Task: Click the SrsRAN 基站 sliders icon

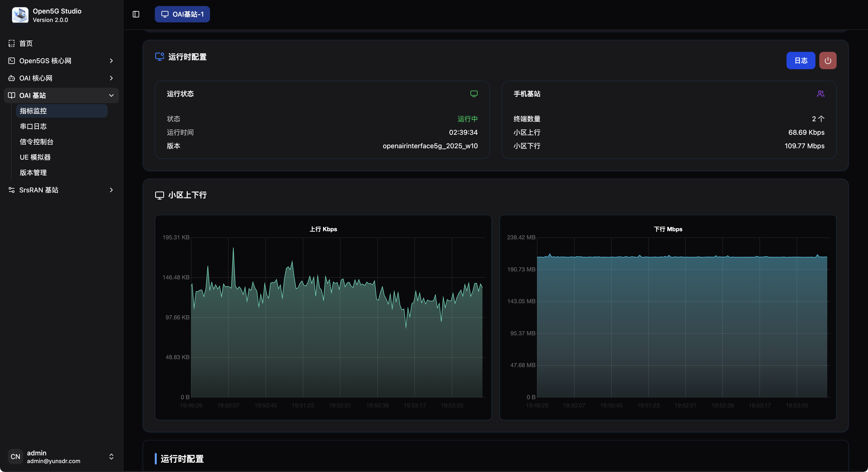Action: point(12,190)
